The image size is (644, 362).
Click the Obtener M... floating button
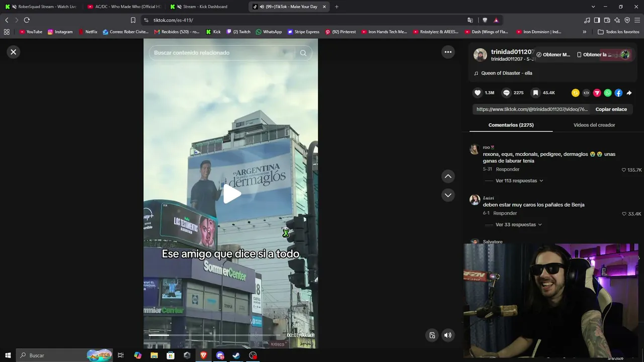[x=553, y=55]
